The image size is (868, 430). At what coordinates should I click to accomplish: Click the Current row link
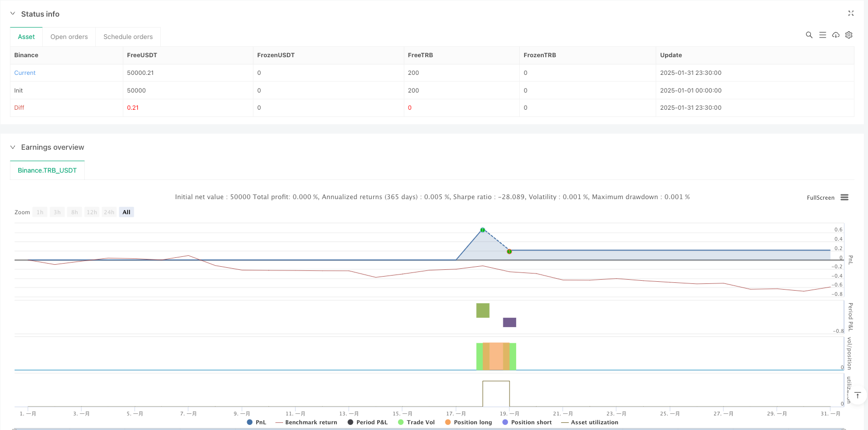[25, 73]
